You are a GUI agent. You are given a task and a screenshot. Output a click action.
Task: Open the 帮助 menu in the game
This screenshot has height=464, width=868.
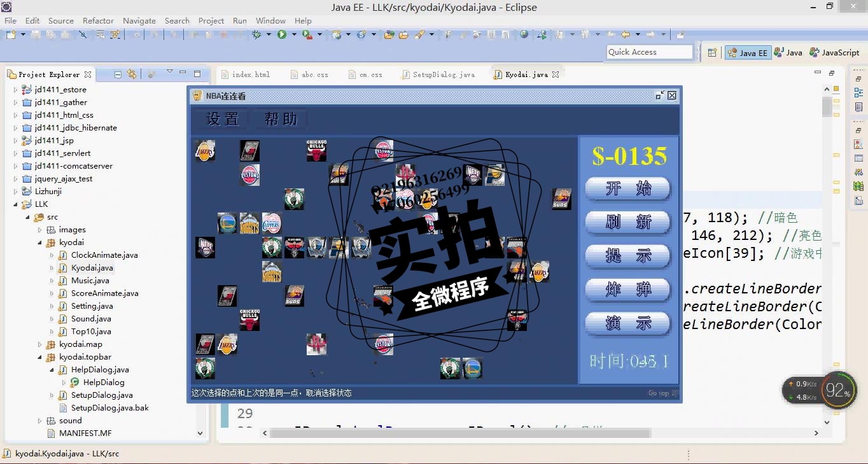click(x=281, y=119)
